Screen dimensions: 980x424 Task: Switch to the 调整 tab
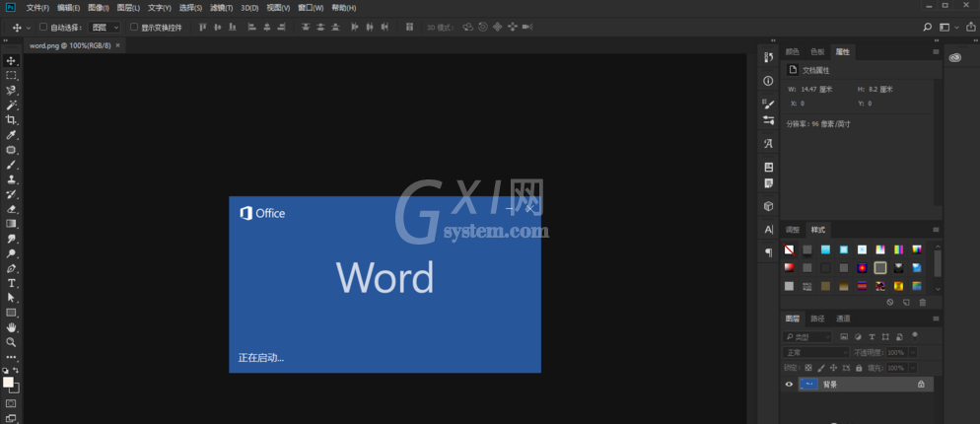(792, 230)
